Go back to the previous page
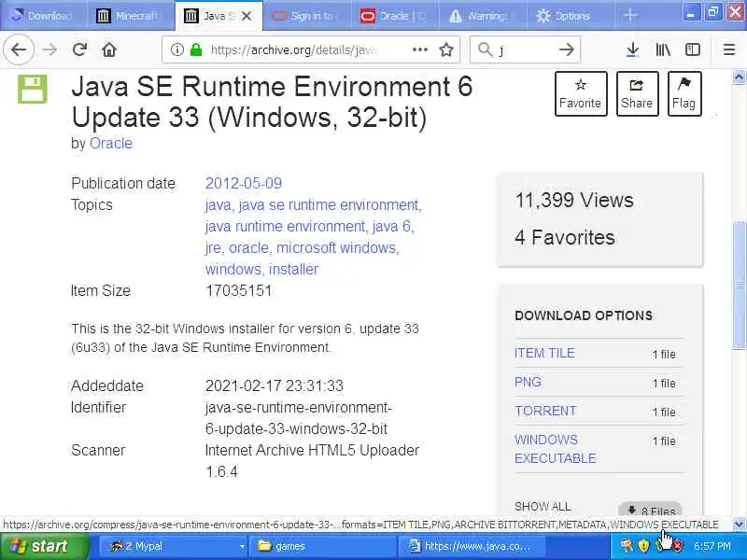The width and height of the screenshot is (747, 560). [x=19, y=49]
